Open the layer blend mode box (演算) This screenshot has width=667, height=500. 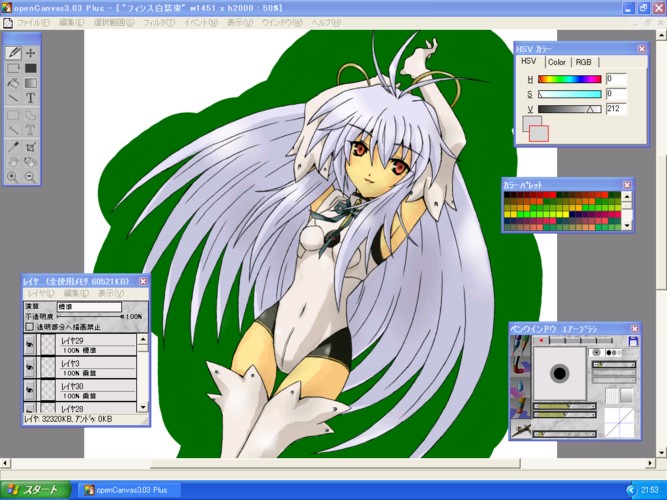click(x=89, y=306)
